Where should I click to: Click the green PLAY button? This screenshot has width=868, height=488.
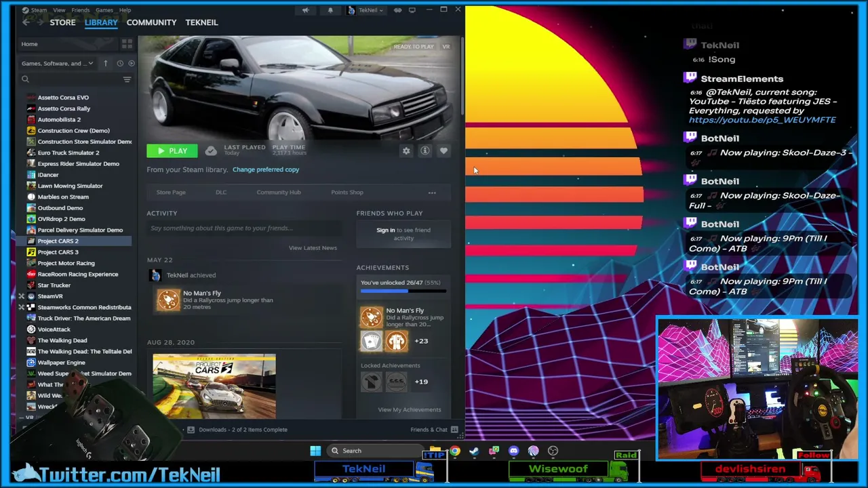tap(172, 151)
